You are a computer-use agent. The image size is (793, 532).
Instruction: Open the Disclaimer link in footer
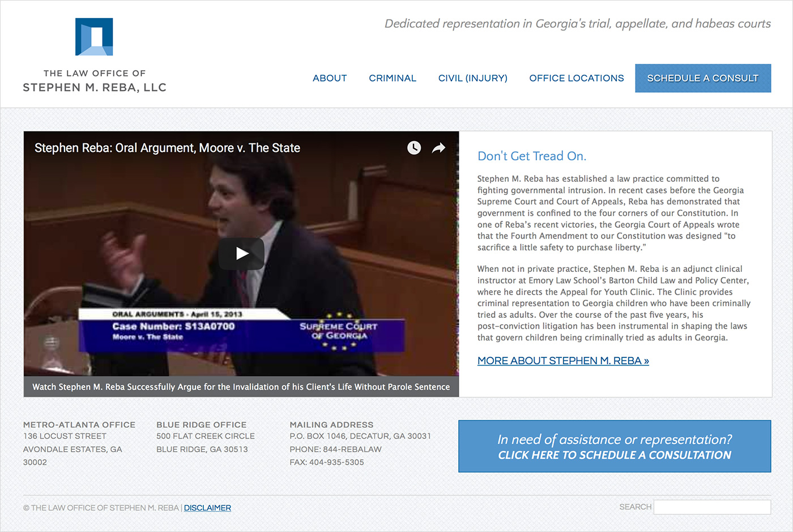[x=207, y=508]
